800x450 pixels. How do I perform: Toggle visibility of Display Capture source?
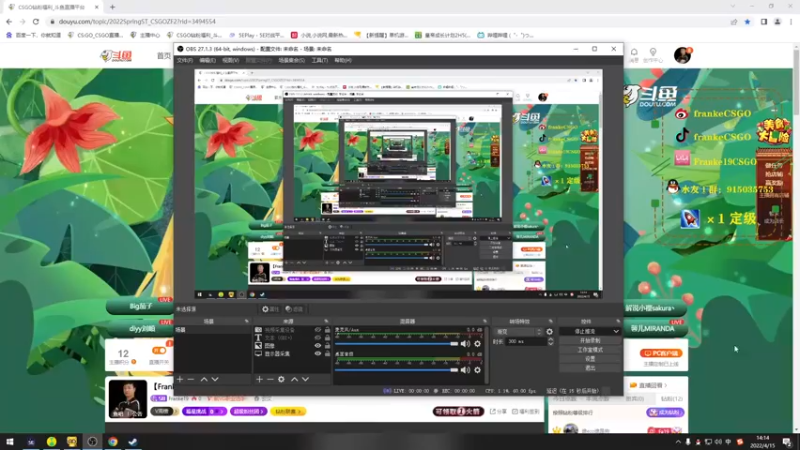pos(318,354)
